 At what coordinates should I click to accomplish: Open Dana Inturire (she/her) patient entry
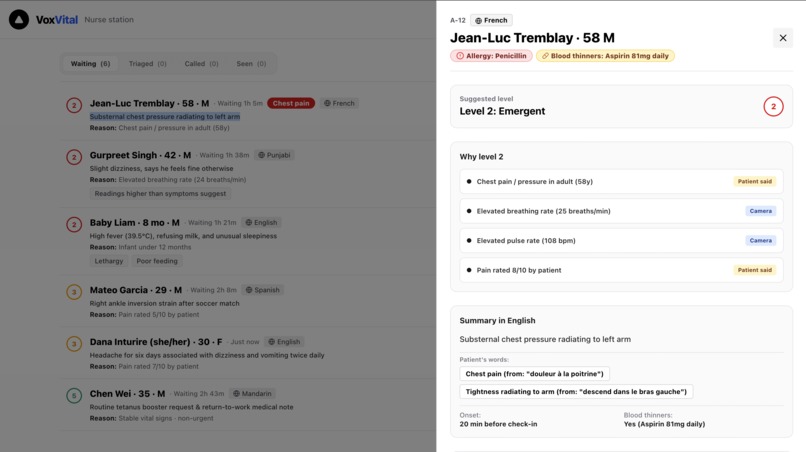(247, 353)
